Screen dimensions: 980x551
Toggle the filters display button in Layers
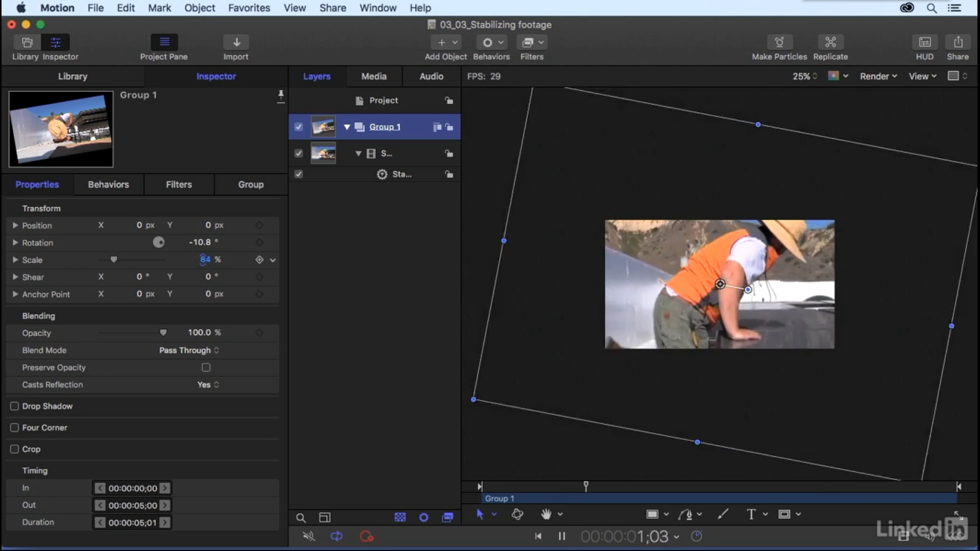click(x=448, y=517)
